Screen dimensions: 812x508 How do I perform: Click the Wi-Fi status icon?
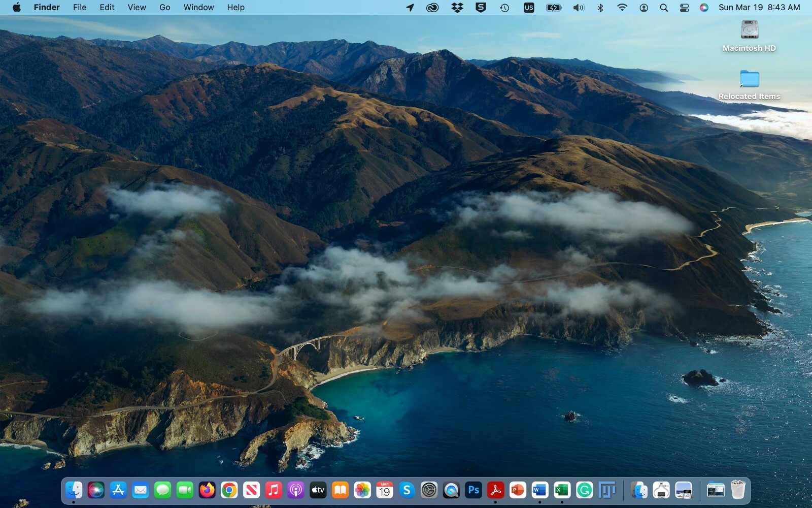[x=622, y=8]
